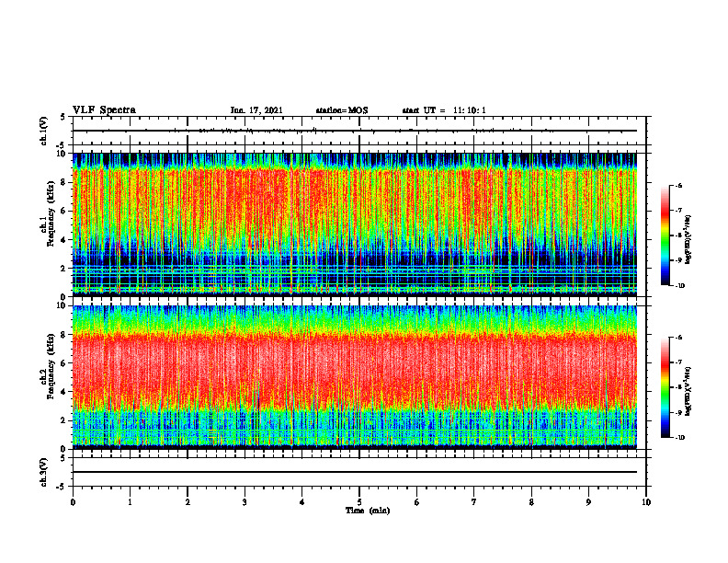Viewport: 728px width, 563px height.
Task: Click the ch.2 spectrogram color scale bar
Action: click(x=665, y=387)
